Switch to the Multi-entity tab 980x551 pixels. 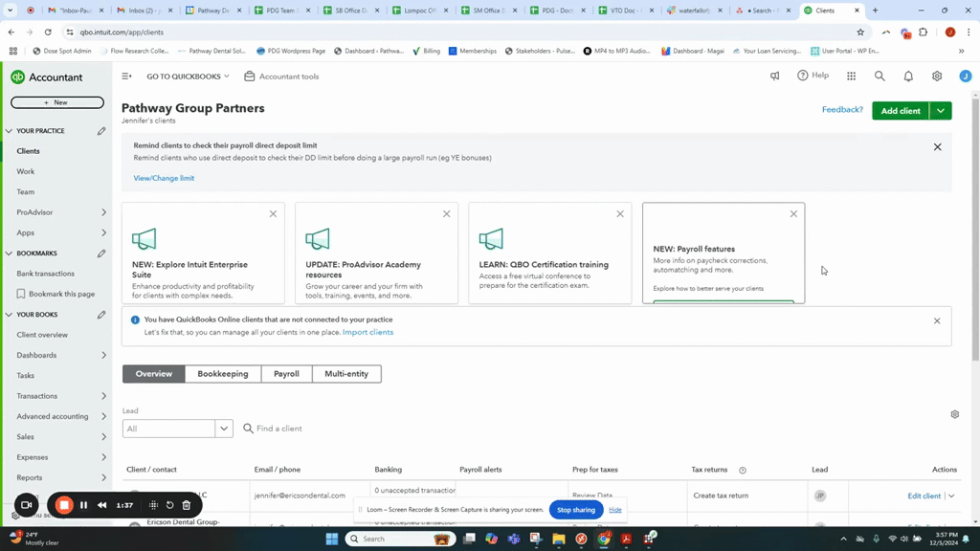346,374
